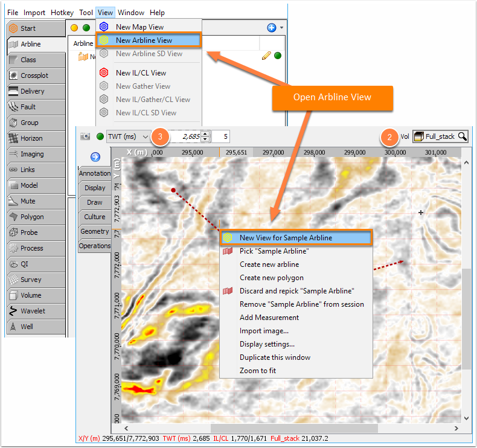Switch to the Horizon tab
477x448 pixels.
pyautogui.click(x=36, y=138)
